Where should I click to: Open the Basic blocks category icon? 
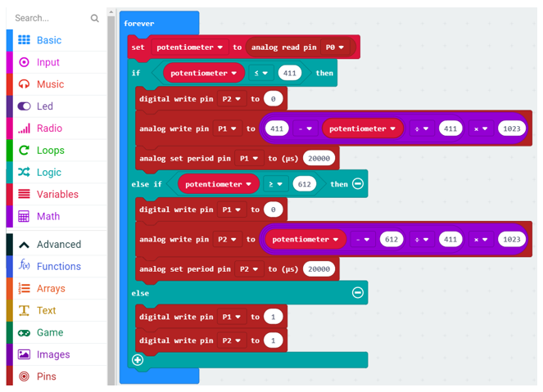[24, 40]
